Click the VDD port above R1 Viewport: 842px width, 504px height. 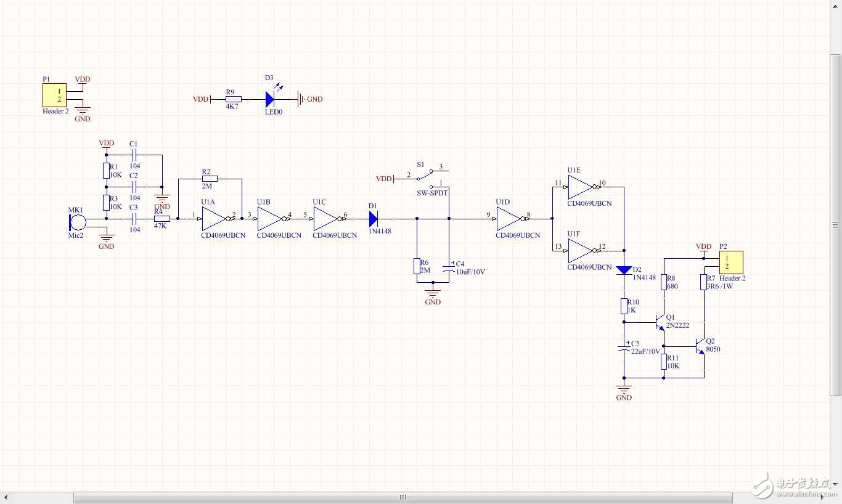click(x=107, y=145)
